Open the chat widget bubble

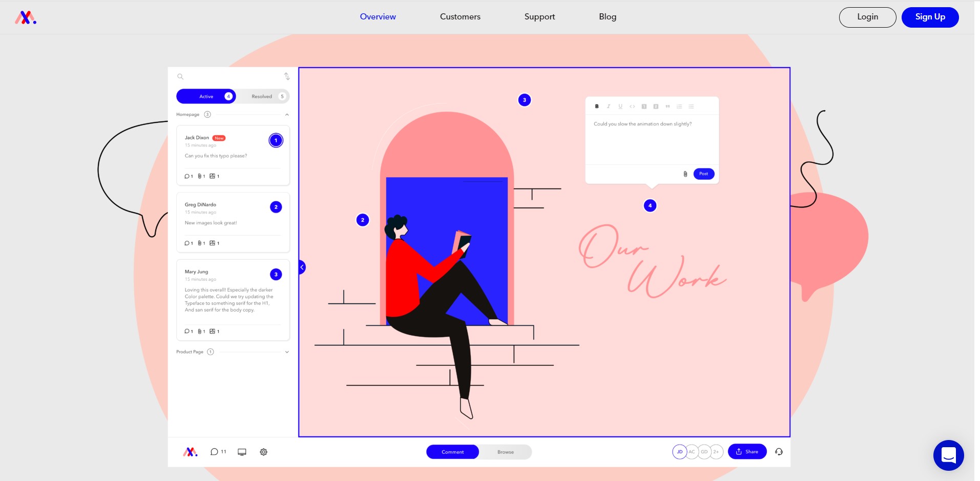(x=948, y=455)
